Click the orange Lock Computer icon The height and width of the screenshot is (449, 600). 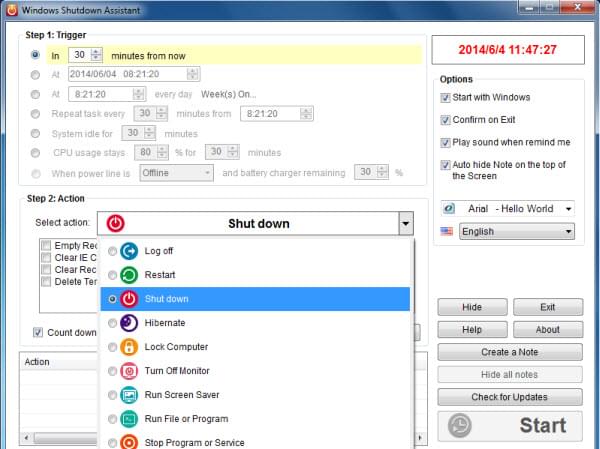tap(129, 347)
